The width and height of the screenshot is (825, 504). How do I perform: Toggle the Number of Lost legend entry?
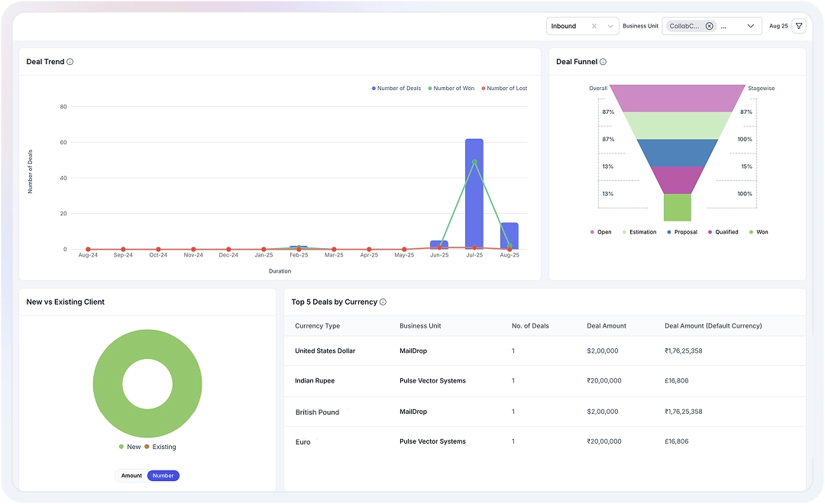point(504,88)
